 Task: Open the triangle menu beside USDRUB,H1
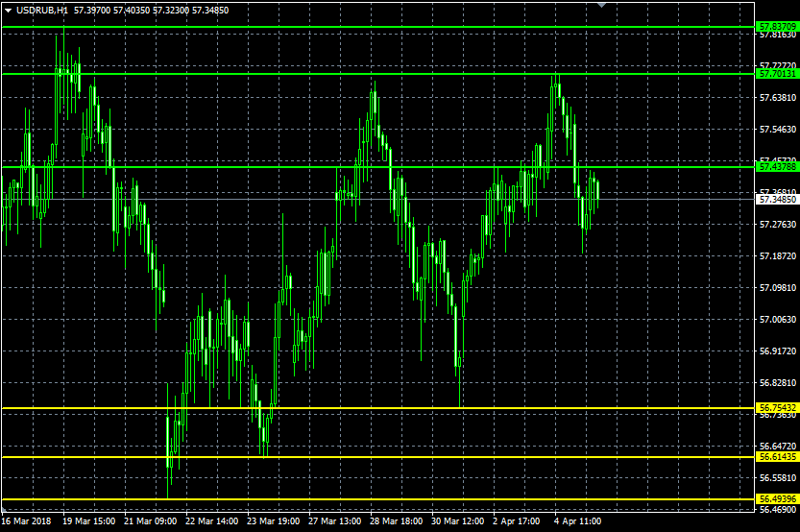coord(8,11)
